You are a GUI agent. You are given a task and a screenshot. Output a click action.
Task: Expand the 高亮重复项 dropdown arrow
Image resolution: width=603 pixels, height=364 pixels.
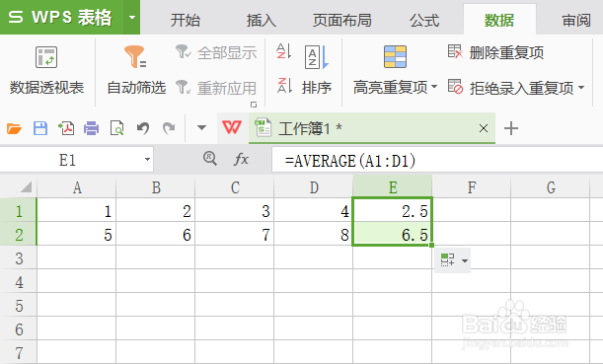[434, 87]
